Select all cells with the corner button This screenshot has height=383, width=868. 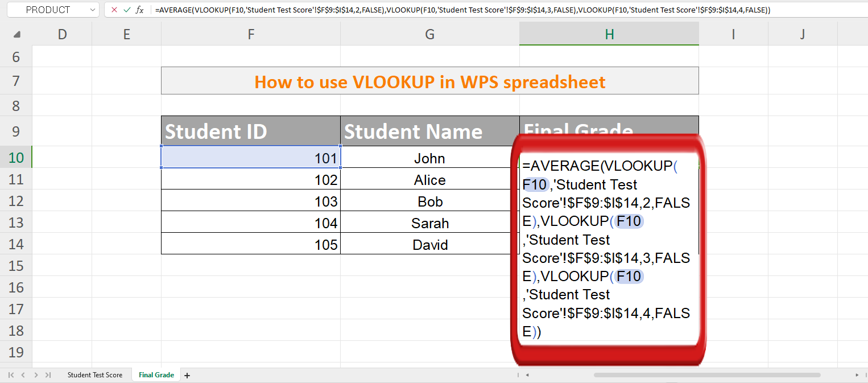pos(16,34)
